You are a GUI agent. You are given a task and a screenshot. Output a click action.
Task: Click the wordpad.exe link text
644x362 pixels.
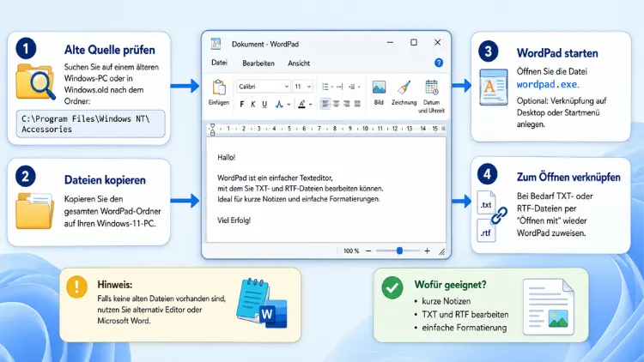coord(547,85)
